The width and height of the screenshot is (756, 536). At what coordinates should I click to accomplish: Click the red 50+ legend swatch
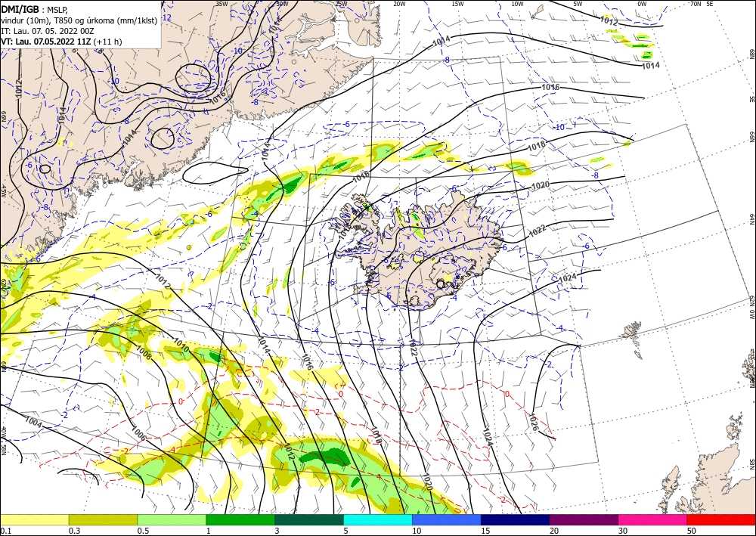[721, 519]
